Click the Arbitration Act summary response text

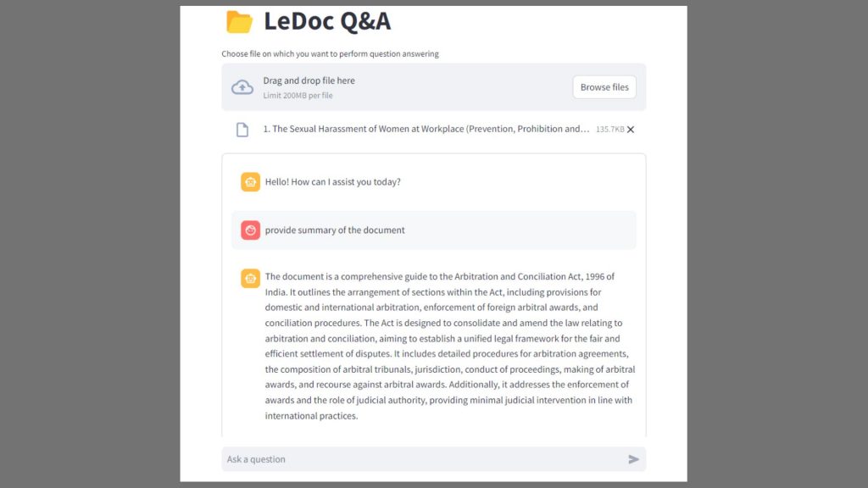(449, 346)
